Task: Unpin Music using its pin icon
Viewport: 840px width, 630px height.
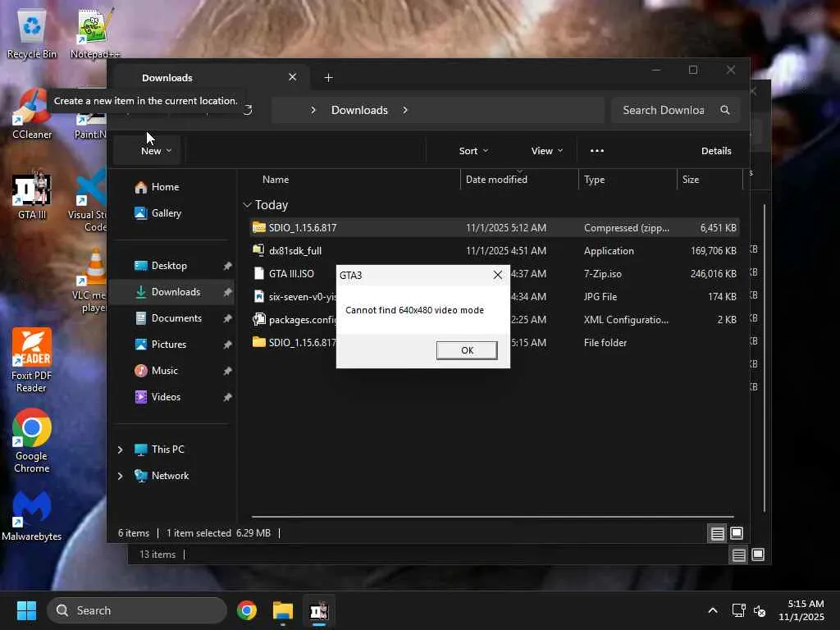Action: pos(228,371)
